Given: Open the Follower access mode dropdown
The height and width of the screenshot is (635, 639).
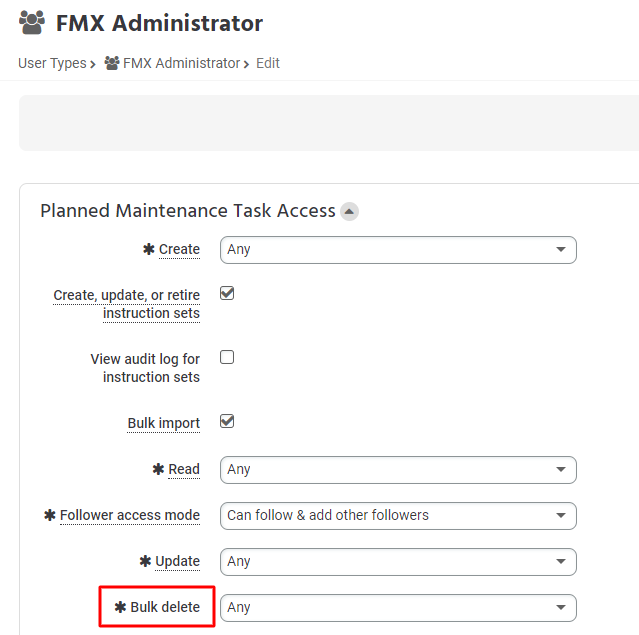Looking at the screenshot, I should point(398,516).
